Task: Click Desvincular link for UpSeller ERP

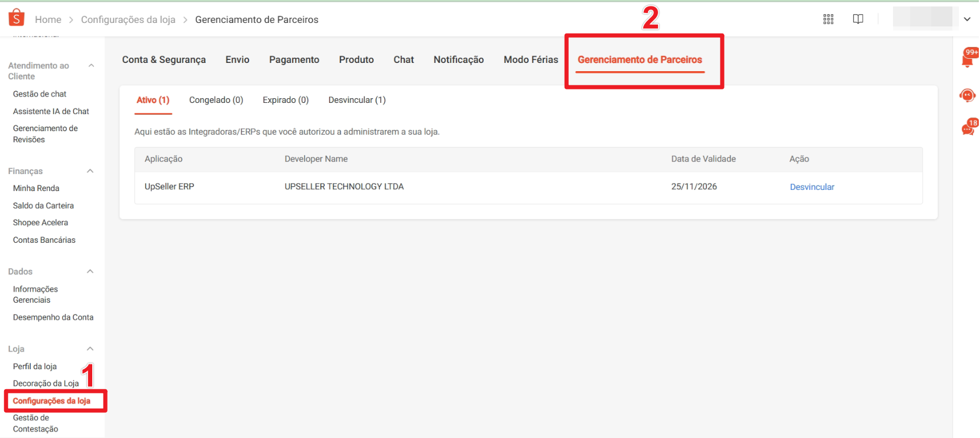Action: point(811,187)
